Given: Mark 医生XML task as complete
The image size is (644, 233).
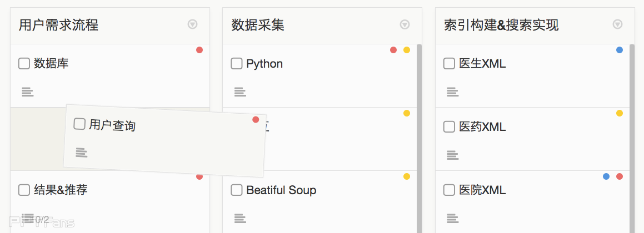Looking at the screenshot, I should [x=449, y=64].
